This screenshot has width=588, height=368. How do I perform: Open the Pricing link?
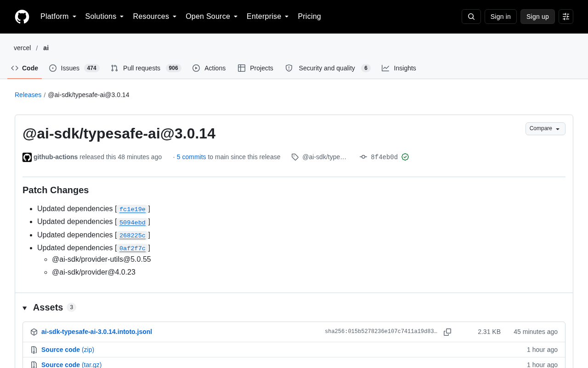tap(309, 17)
